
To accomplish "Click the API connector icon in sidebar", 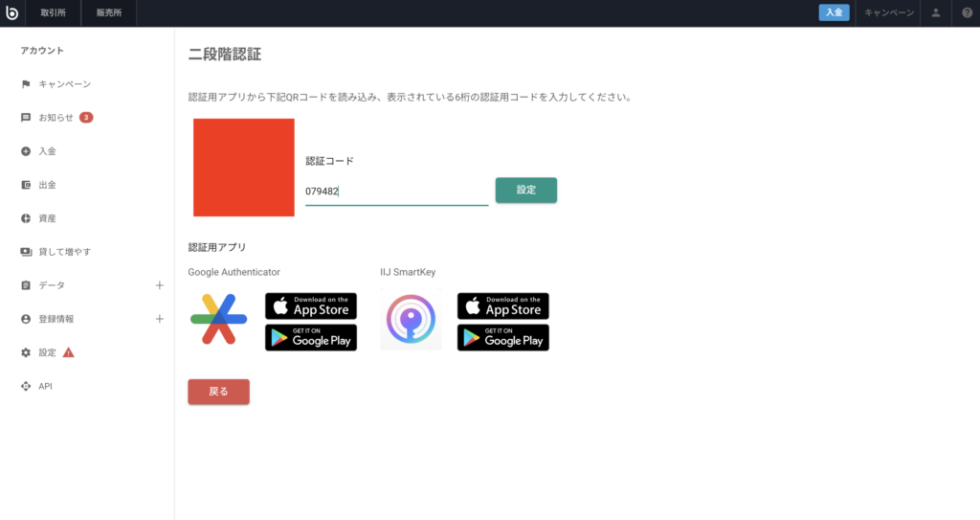I will pos(26,386).
